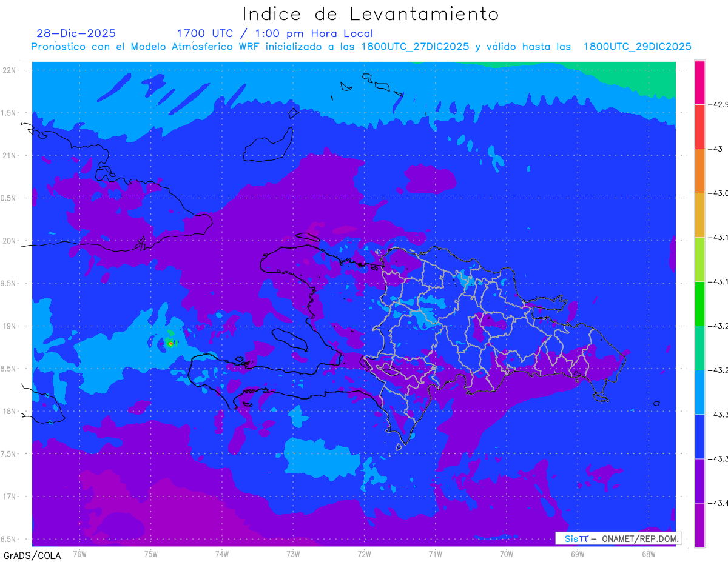This screenshot has height=562, width=728.
Task: Click the "76W" longitude label
Action: coord(79,554)
